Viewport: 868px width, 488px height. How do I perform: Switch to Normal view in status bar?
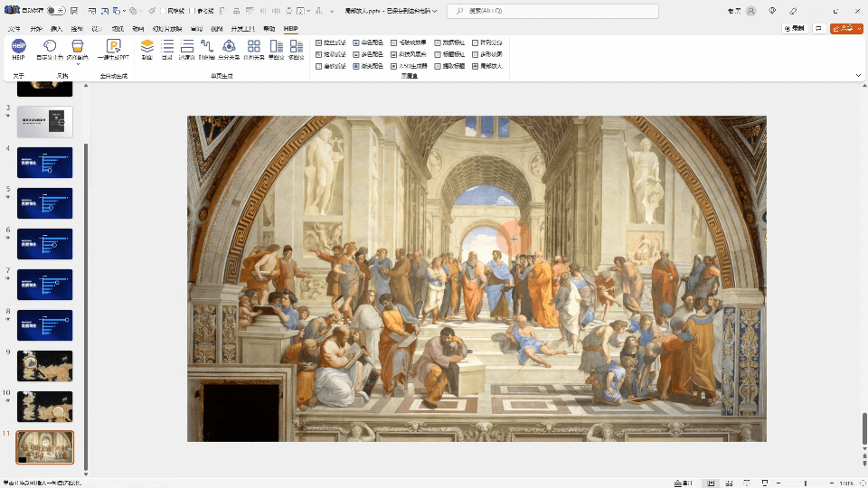[x=711, y=483]
